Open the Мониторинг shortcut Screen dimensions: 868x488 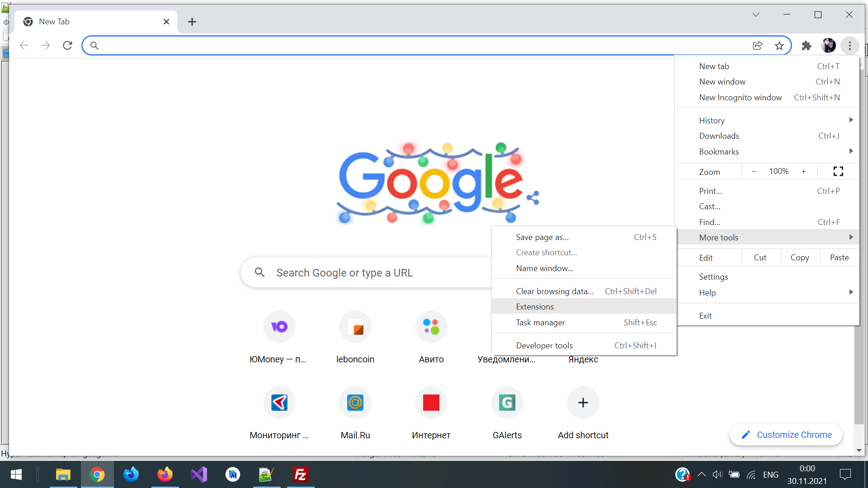click(x=279, y=414)
